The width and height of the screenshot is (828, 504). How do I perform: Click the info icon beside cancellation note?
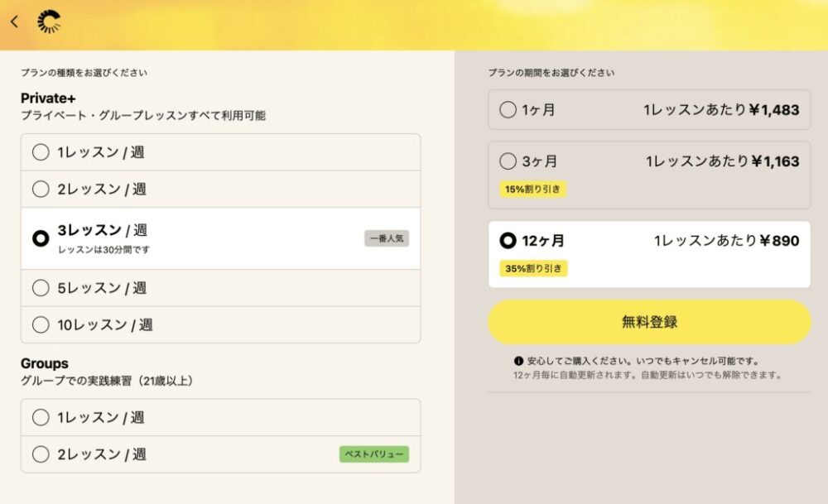[x=518, y=362]
